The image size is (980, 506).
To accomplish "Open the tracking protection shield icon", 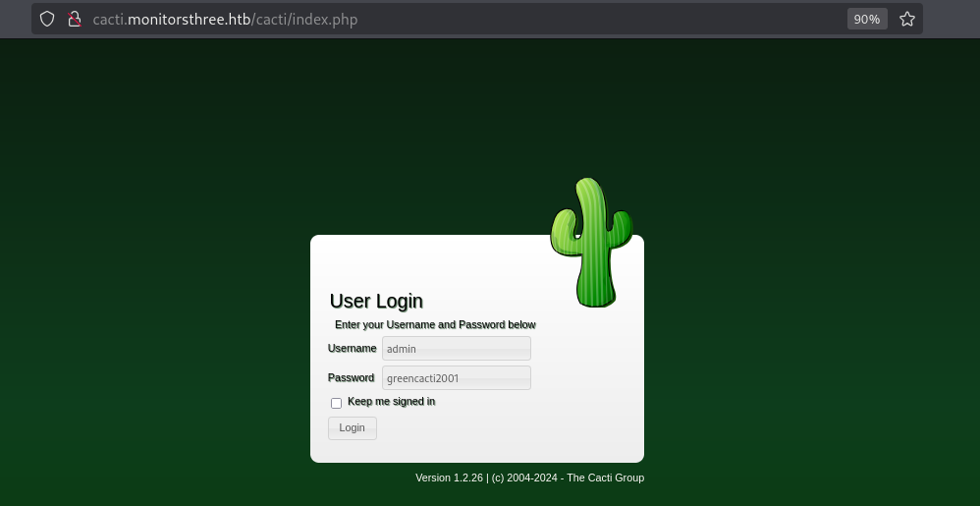I will coord(47,20).
